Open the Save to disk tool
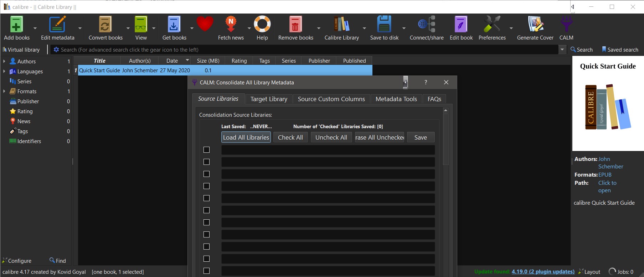Screen dimensions: 644x277 (384, 25)
